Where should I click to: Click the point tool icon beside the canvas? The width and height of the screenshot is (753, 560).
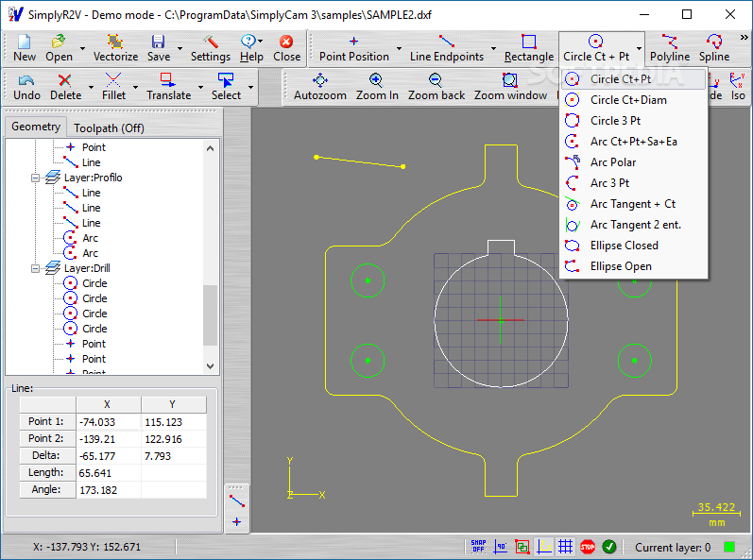(x=237, y=521)
